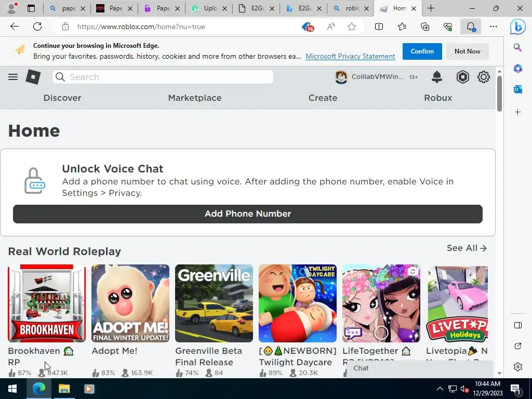Viewport: 532px width, 399px height.
Task: Go back with browser back arrow
Action: click(x=14, y=26)
